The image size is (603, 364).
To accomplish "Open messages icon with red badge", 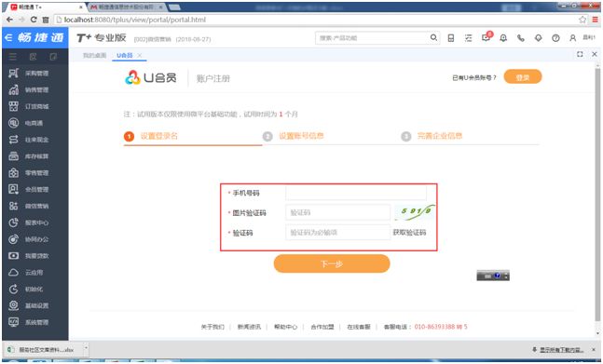I will (487, 37).
